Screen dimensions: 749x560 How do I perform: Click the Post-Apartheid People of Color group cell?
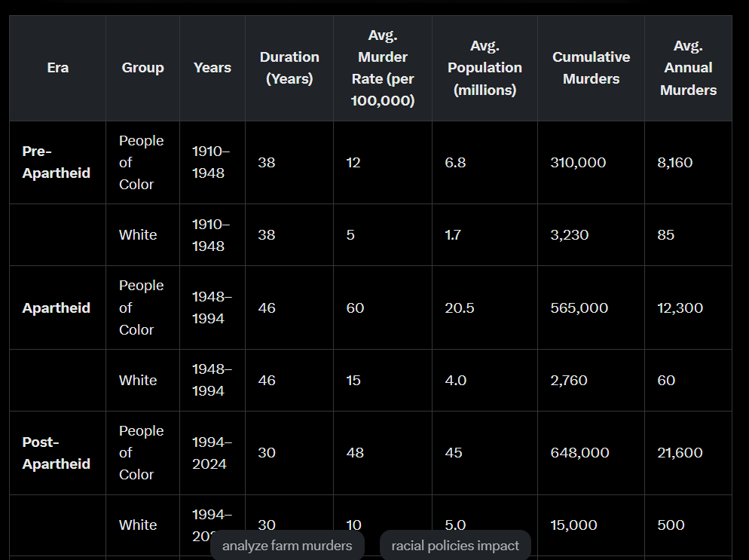[x=142, y=452]
